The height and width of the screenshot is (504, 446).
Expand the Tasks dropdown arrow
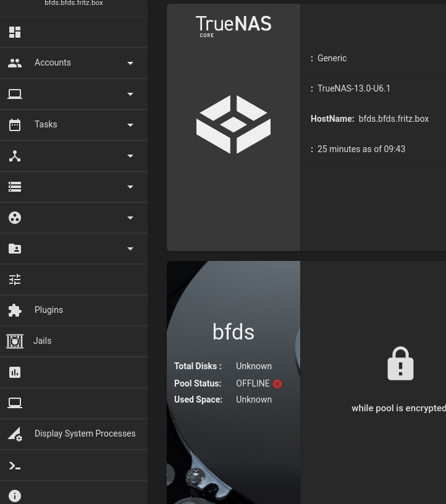(130, 125)
